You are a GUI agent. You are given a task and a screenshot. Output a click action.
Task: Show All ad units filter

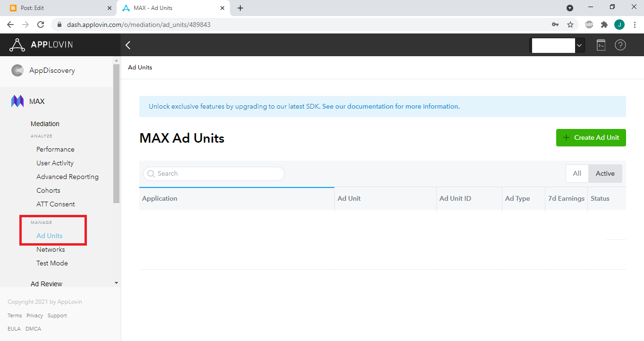[x=577, y=173]
